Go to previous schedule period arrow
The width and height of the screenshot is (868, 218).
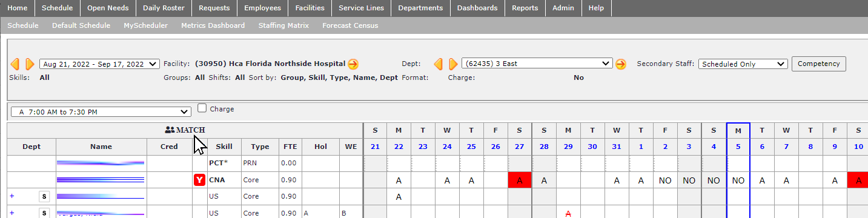[x=15, y=64]
